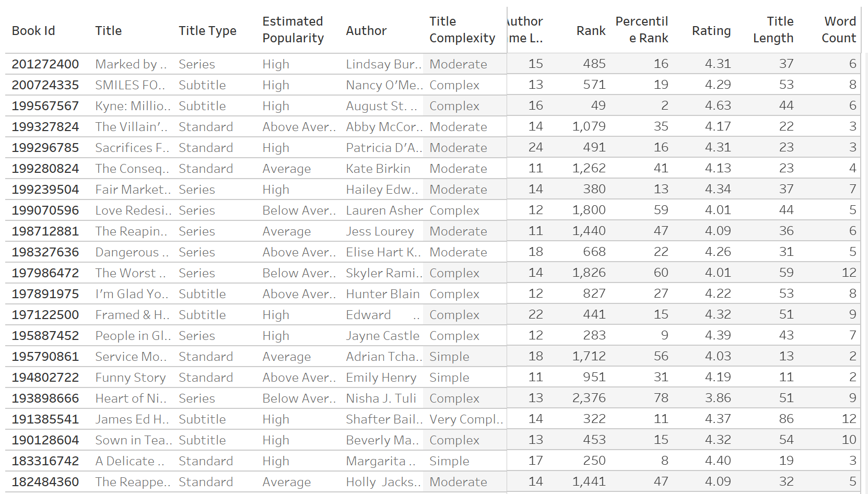Click title length value 86
The height and width of the screenshot is (494, 868).
click(786, 419)
